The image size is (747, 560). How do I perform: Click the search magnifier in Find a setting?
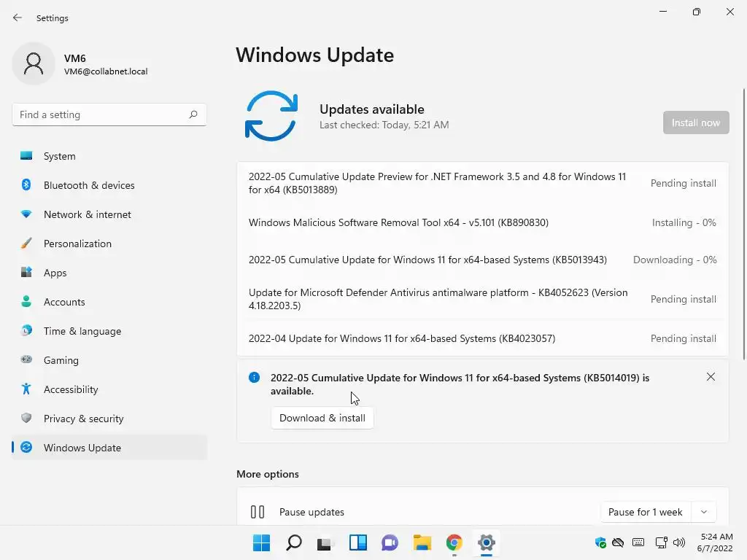[193, 114]
